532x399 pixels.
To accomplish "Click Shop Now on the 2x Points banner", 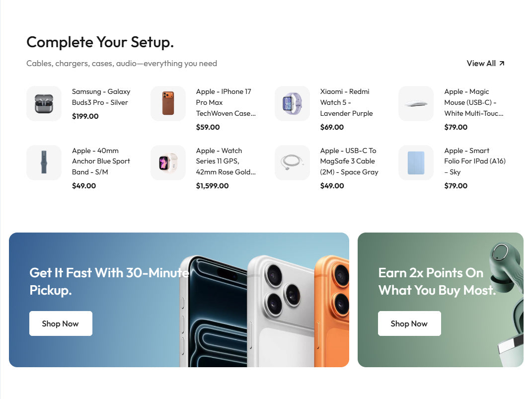I will 409,323.
